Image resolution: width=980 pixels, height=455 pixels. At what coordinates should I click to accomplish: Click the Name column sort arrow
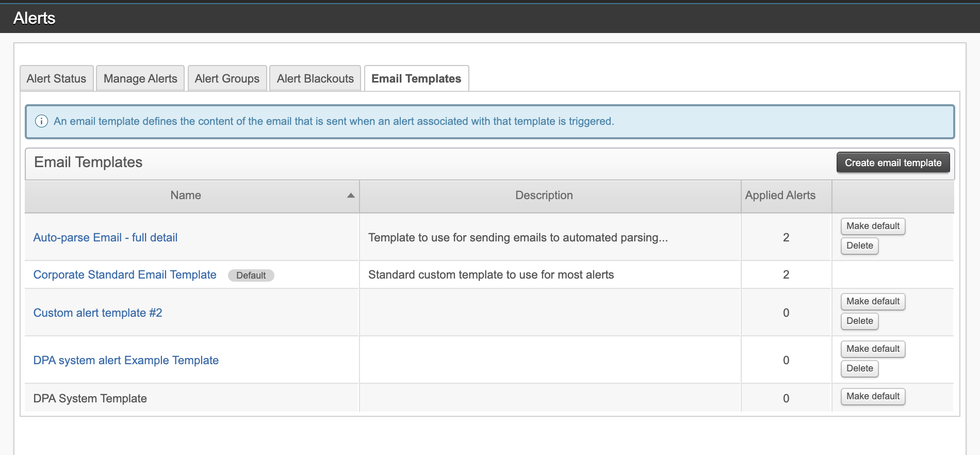click(351, 196)
